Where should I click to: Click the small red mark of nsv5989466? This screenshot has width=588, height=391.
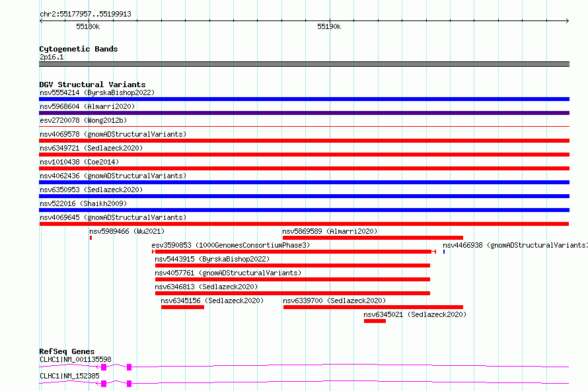tap(91, 238)
